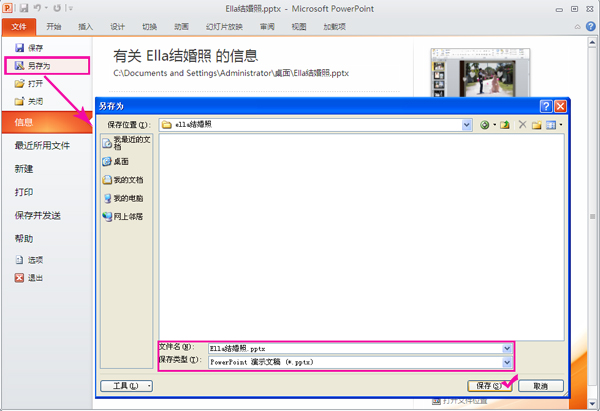Click the backstage scrollbar down arrow
Image resolution: width=600 pixels, height=411 pixels.
(592, 403)
